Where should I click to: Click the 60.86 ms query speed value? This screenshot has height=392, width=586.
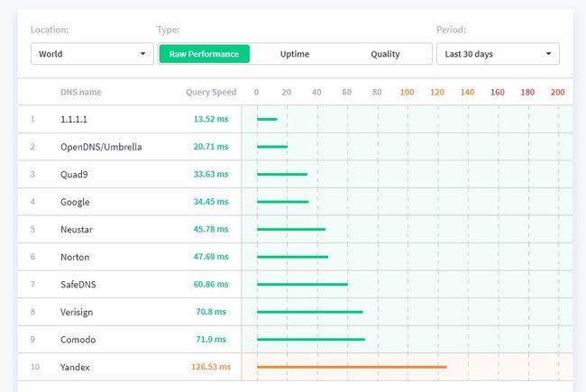tap(211, 285)
